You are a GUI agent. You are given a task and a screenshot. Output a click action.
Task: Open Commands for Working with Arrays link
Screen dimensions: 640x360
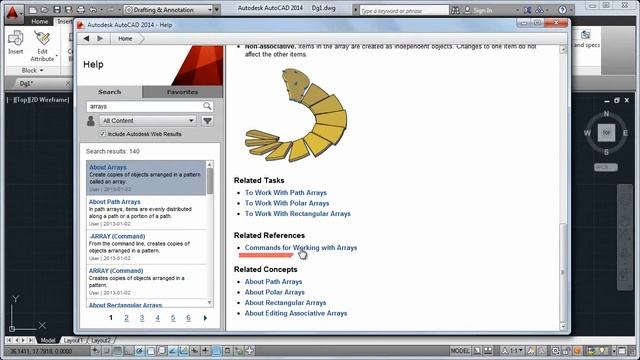point(301,248)
